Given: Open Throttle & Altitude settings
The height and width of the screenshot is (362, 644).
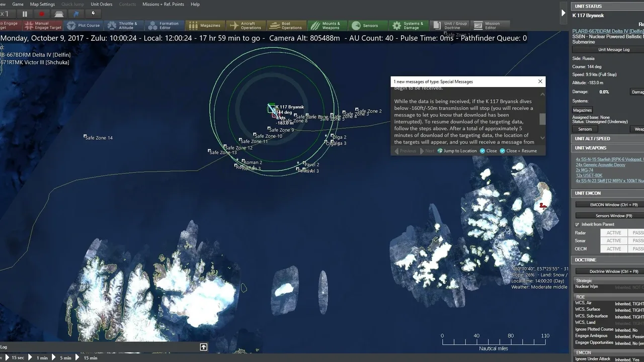Looking at the screenshot, I should 122,26.
